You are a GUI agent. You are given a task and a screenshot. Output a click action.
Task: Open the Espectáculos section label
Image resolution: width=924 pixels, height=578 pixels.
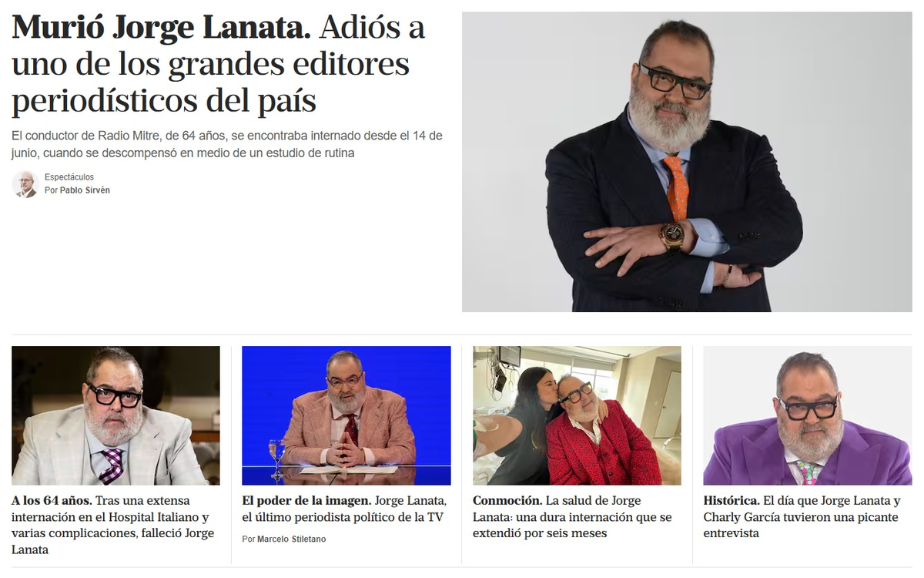(69, 177)
